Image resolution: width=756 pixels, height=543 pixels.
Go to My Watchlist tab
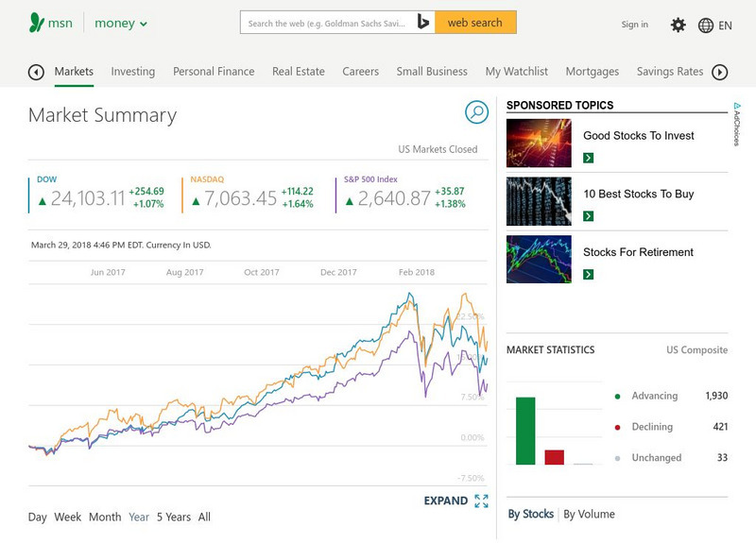(x=516, y=72)
